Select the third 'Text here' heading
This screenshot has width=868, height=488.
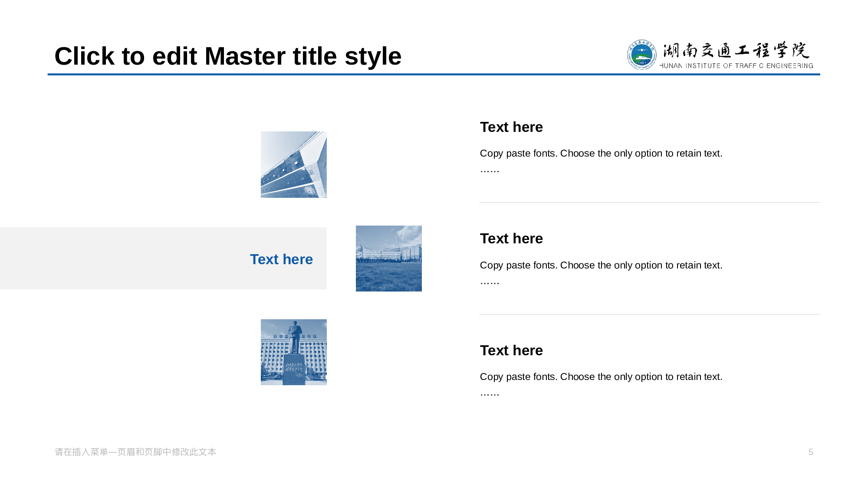(x=511, y=350)
